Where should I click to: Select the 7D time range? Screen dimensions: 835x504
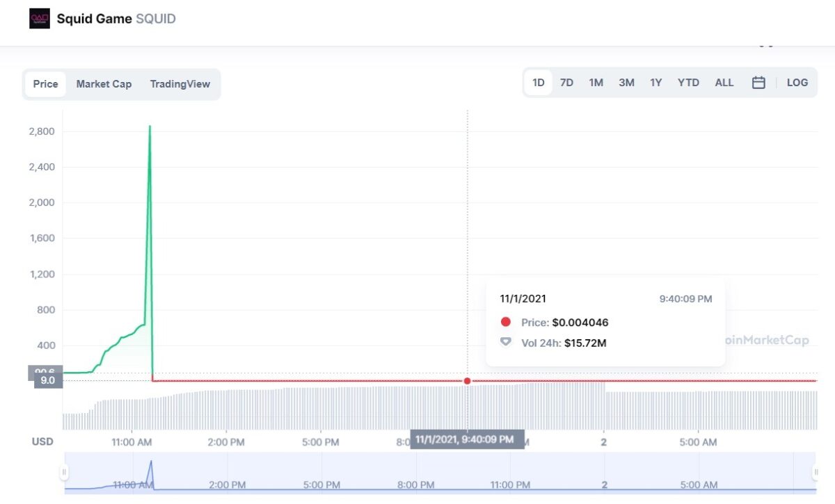click(567, 83)
